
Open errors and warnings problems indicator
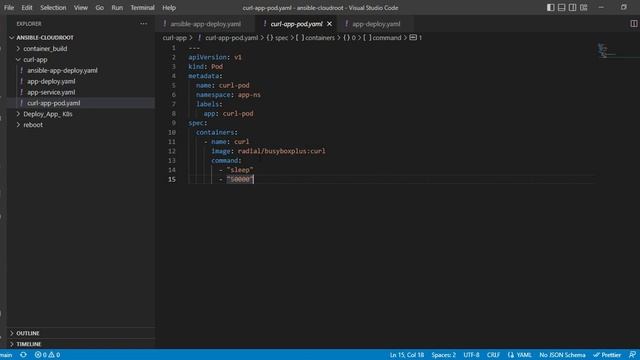pyautogui.click(x=47, y=355)
